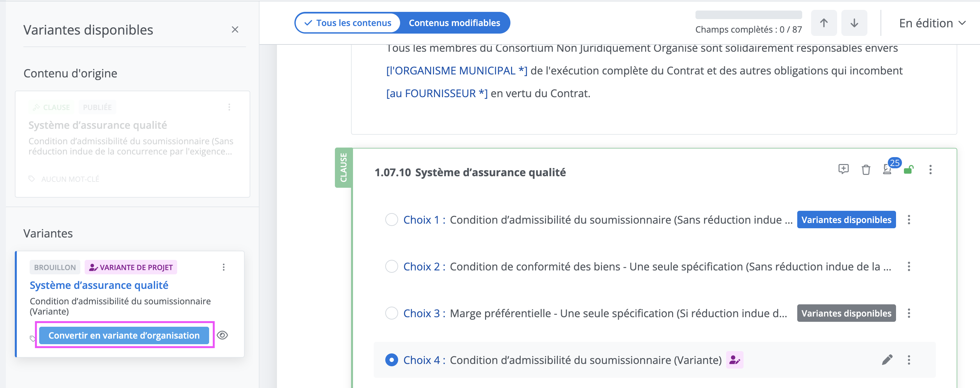
Task: Click Variantes disponibles badge on Choix 1
Action: tap(846, 219)
